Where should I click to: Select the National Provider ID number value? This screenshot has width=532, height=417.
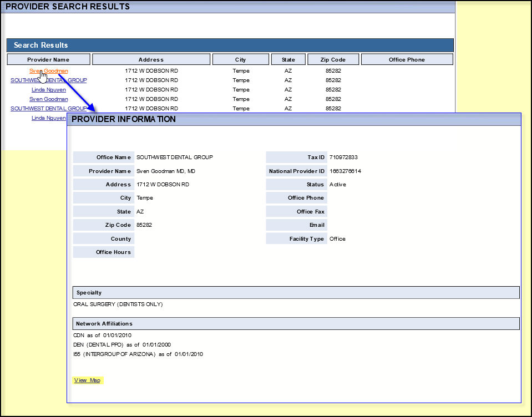pyautogui.click(x=346, y=171)
